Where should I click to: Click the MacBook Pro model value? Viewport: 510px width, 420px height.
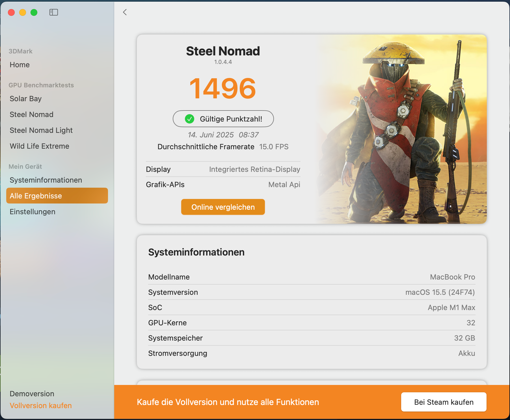click(x=453, y=277)
